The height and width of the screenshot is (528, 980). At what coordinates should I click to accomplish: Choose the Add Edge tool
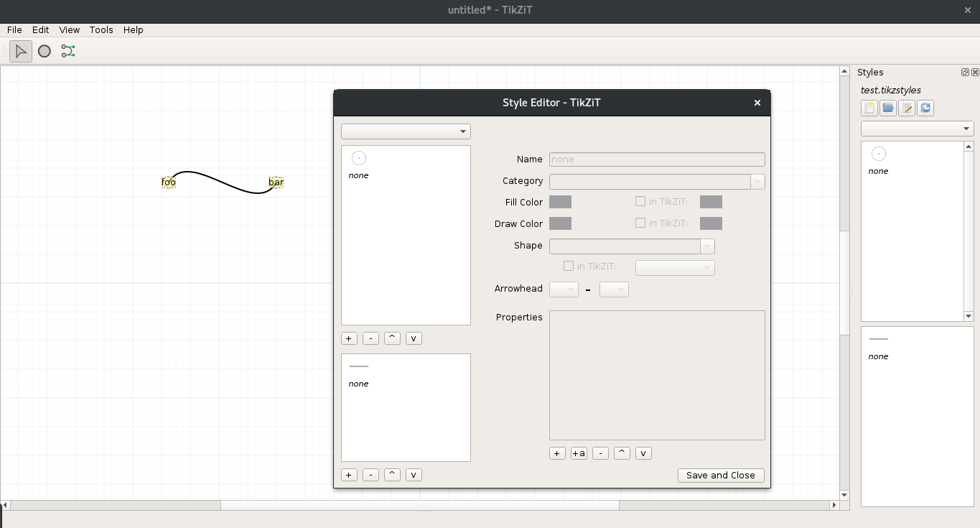[x=68, y=51]
